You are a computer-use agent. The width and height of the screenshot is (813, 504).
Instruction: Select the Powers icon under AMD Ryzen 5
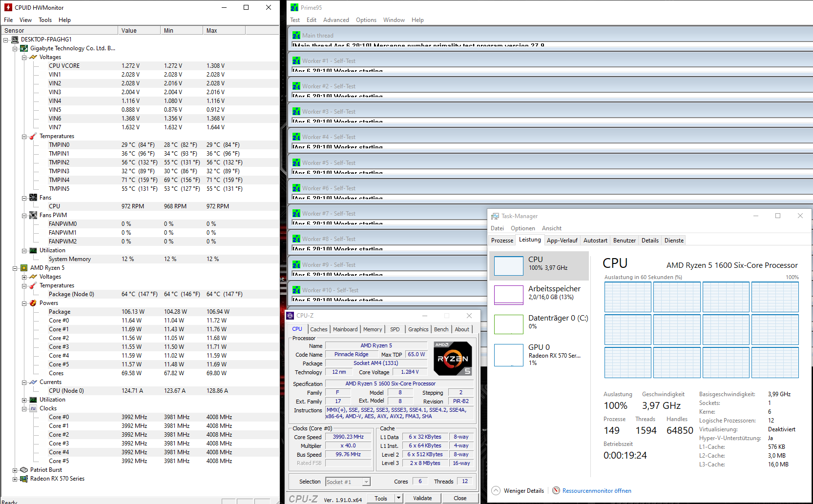(33, 303)
